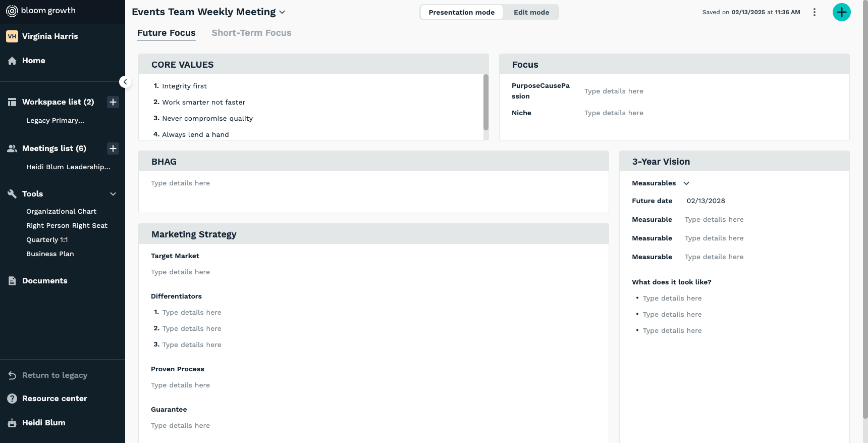This screenshot has height=443, width=868.
Task: Switch to Presentation mode
Action: [x=461, y=12]
